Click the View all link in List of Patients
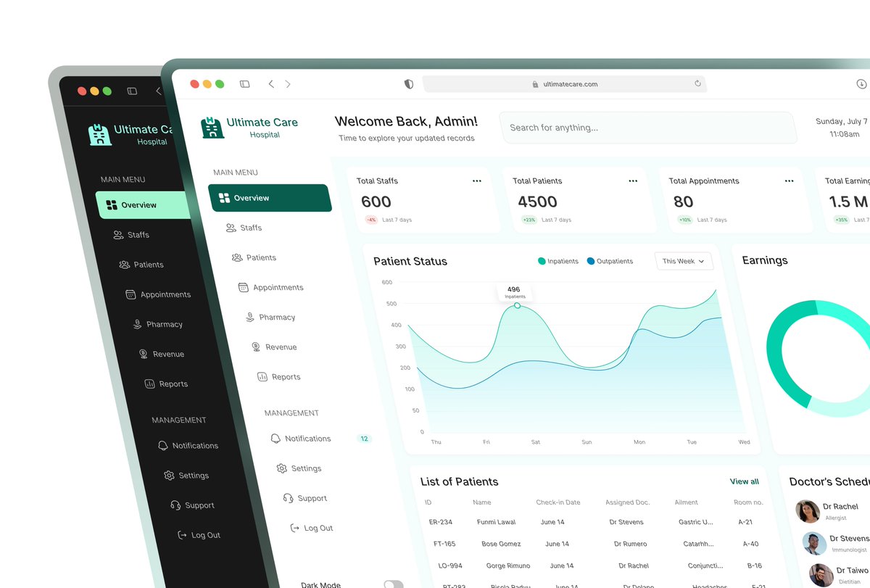The width and height of the screenshot is (870, 588). 745,481
